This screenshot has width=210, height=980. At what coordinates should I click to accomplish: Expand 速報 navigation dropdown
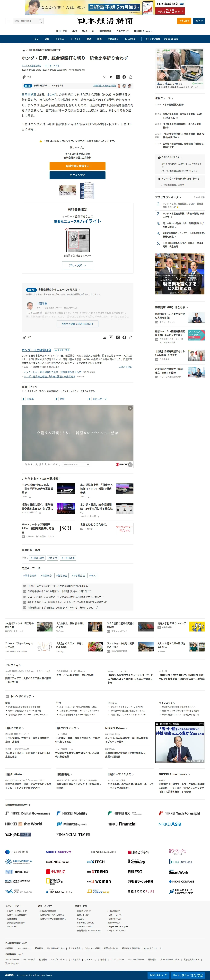click(x=48, y=39)
